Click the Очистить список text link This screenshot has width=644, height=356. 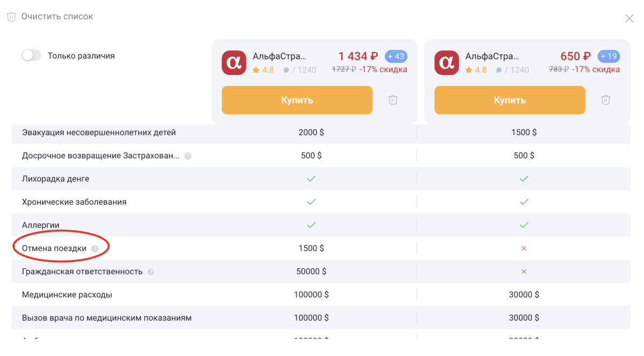(57, 17)
